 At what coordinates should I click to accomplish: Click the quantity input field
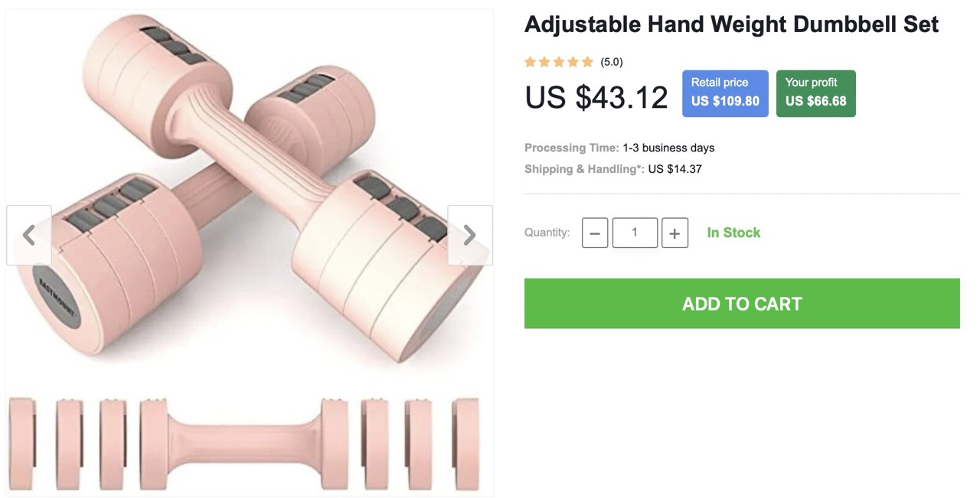coord(635,233)
